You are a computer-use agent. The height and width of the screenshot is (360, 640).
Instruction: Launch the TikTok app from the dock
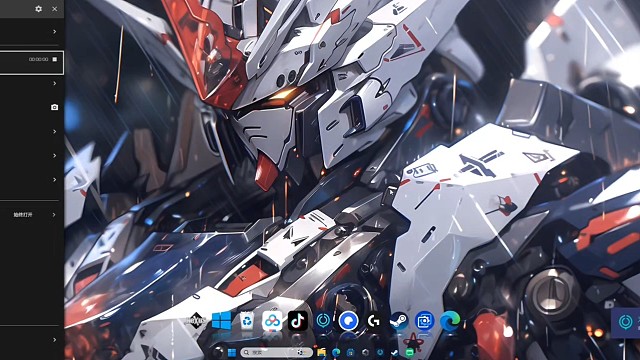click(x=298, y=321)
